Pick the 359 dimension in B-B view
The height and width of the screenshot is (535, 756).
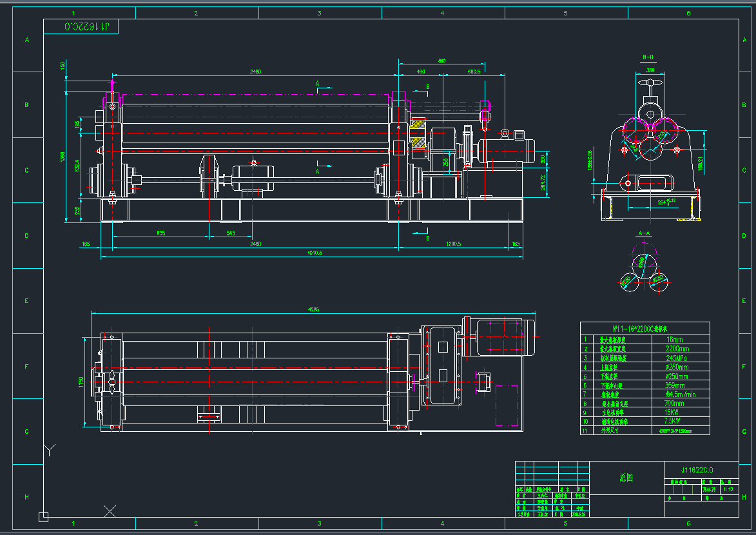click(x=650, y=70)
